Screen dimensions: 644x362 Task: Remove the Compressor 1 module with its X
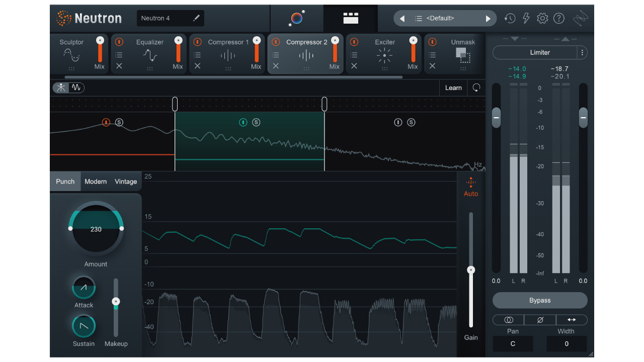[x=197, y=66]
